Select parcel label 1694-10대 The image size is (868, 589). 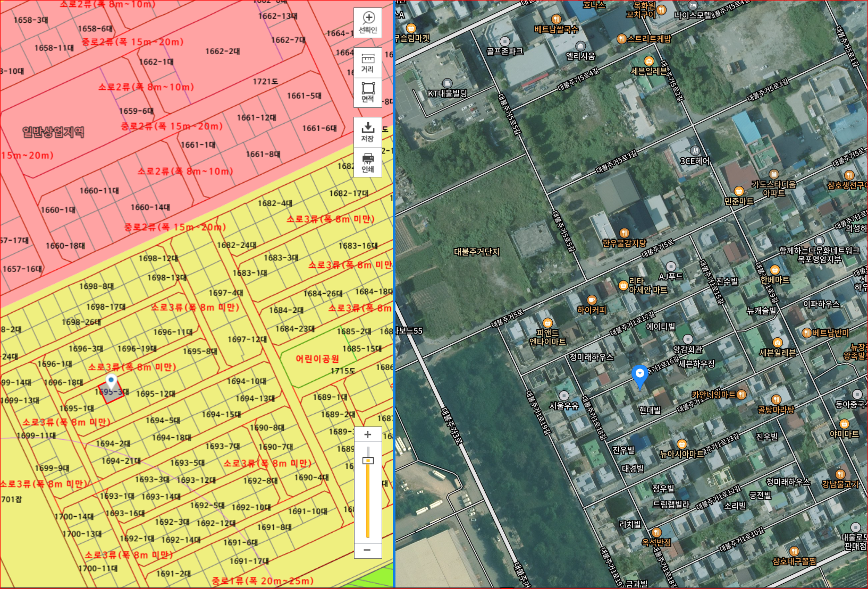click(x=247, y=381)
